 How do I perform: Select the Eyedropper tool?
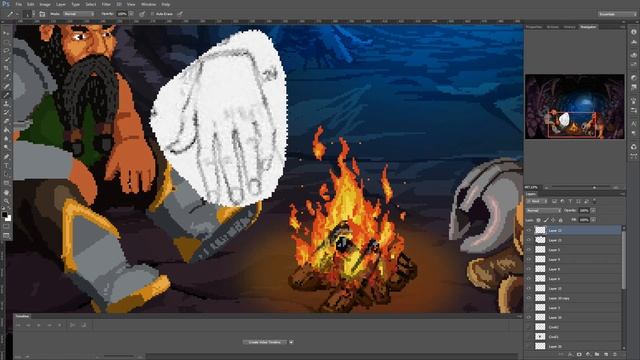pyautogui.click(x=6, y=77)
